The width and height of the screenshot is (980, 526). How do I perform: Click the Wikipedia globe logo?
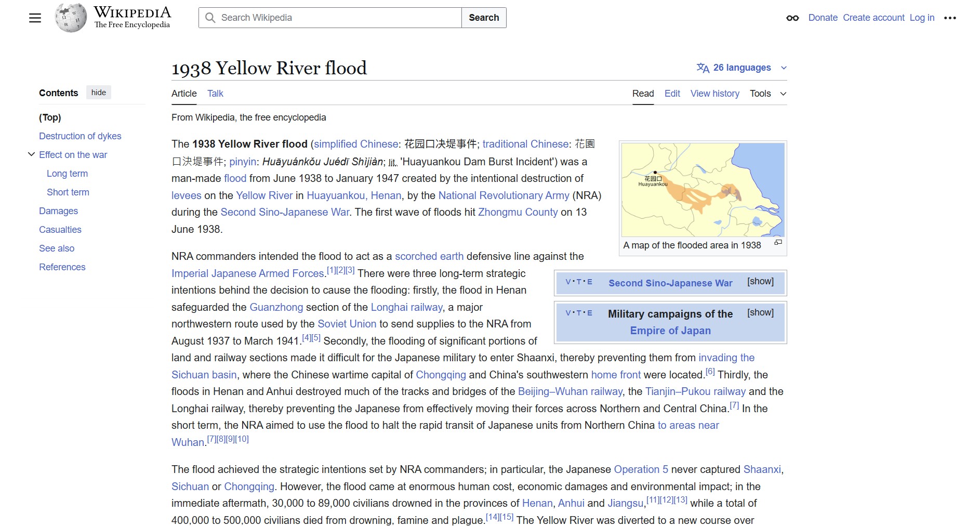tap(71, 18)
